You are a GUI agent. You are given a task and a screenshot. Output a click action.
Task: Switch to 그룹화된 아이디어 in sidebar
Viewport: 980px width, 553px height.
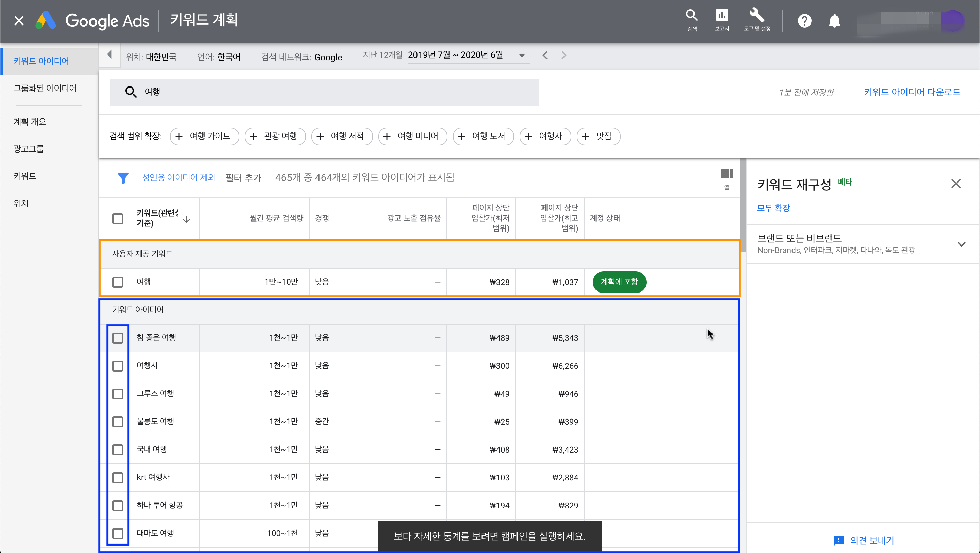(x=45, y=88)
